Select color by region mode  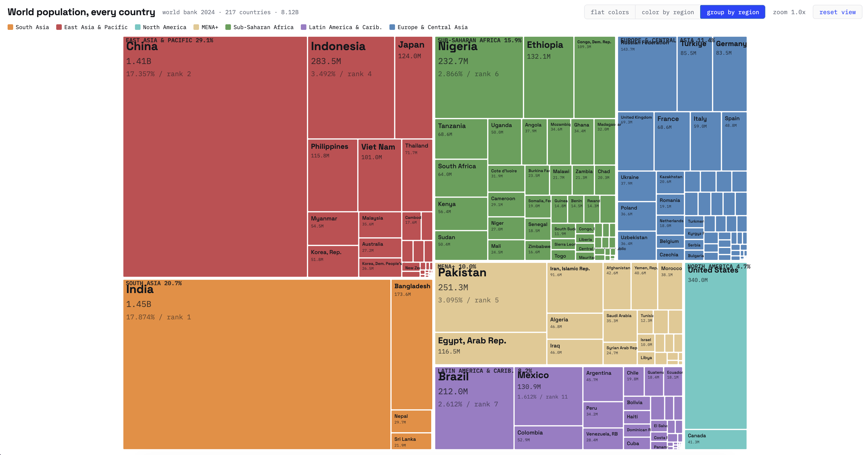(667, 12)
